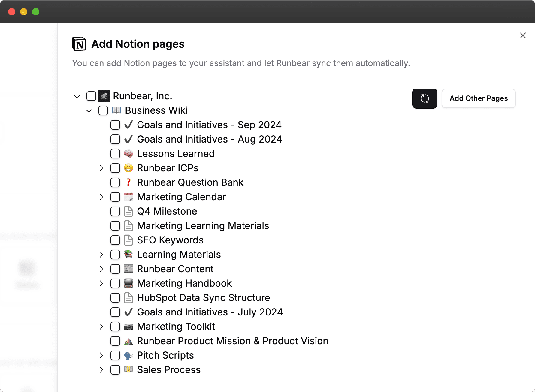
Task: Click the books icon beside Learning Materials
Action: coord(128,255)
